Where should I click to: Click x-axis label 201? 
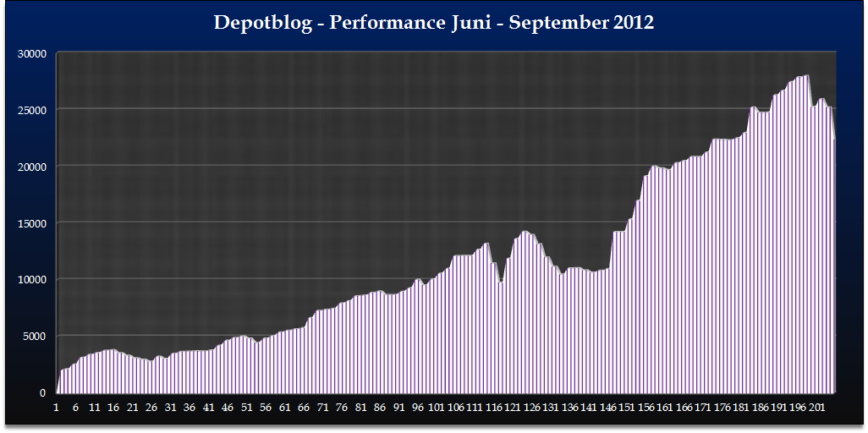pos(816,407)
